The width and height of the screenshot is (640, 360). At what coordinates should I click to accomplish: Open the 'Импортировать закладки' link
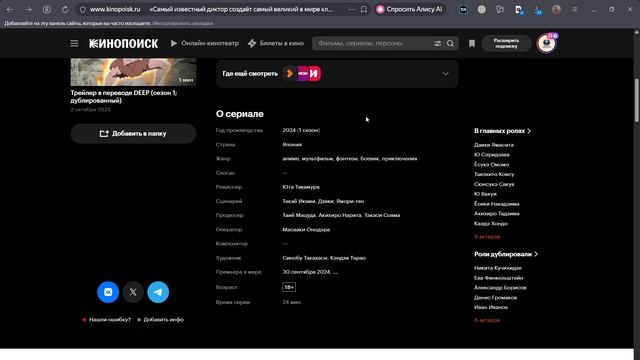[183, 23]
